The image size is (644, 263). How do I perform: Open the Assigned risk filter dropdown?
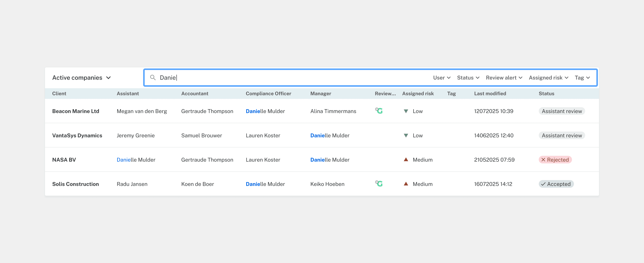coord(548,78)
